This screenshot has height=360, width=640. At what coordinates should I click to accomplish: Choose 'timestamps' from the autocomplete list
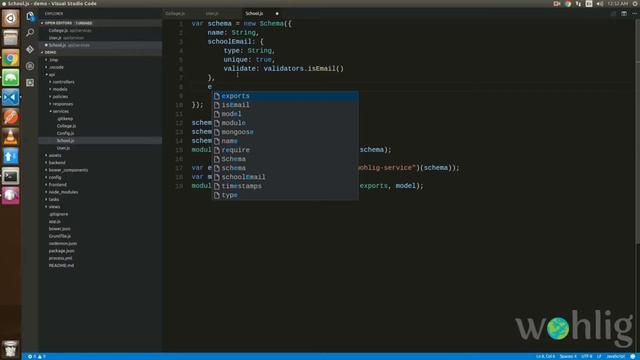[x=285, y=186]
